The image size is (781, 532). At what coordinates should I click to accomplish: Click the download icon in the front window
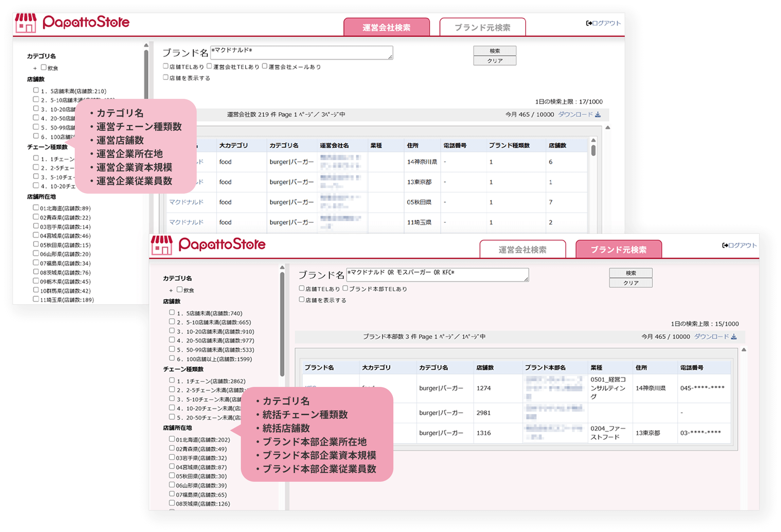[734, 337]
